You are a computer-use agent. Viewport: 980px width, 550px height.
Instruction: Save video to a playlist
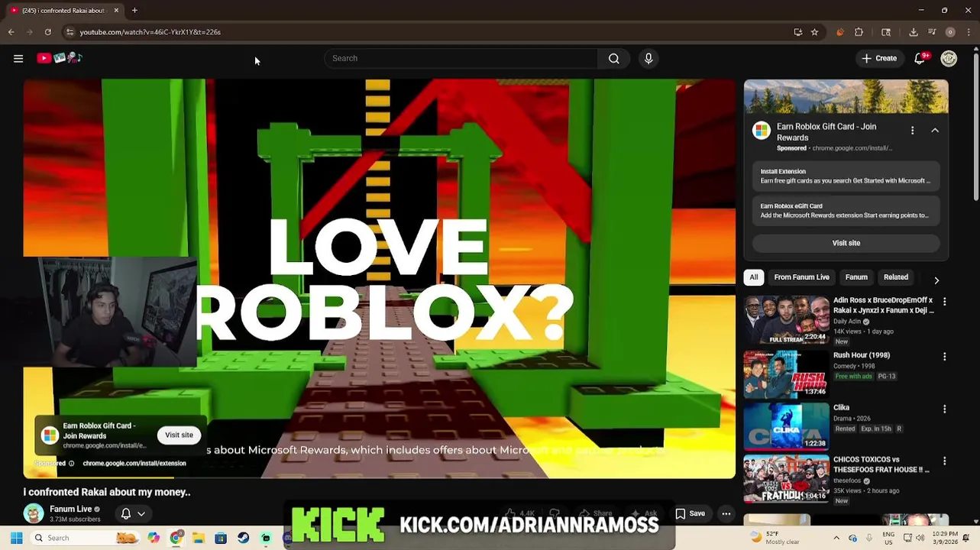click(x=690, y=514)
